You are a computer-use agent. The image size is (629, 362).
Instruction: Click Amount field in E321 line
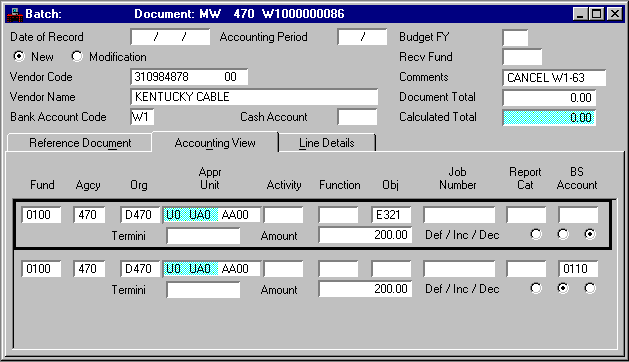click(365, 235)
